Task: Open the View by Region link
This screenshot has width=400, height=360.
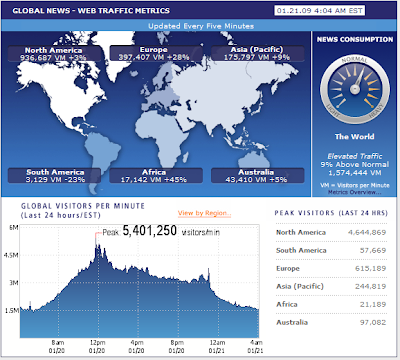Action: [x=204, y=213]
